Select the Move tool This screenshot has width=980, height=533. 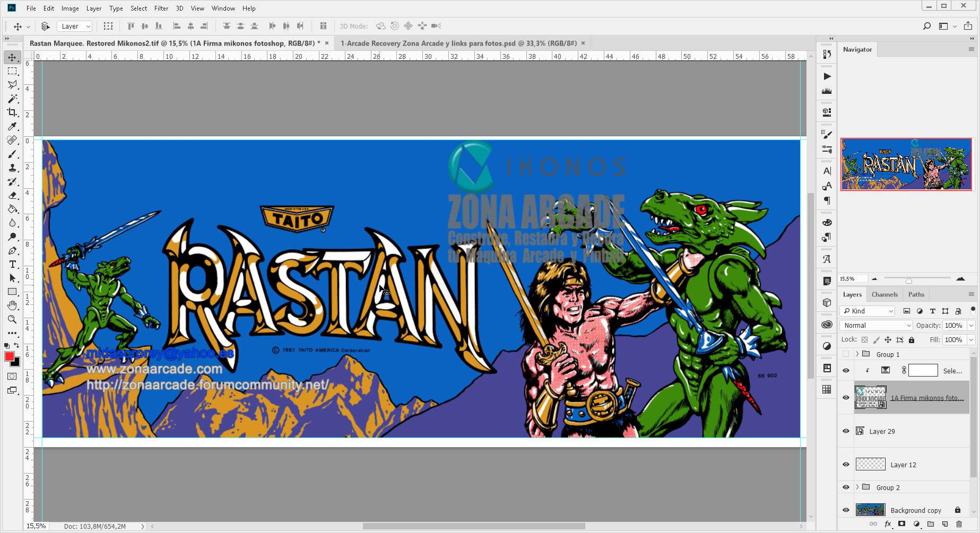[13, 57]
